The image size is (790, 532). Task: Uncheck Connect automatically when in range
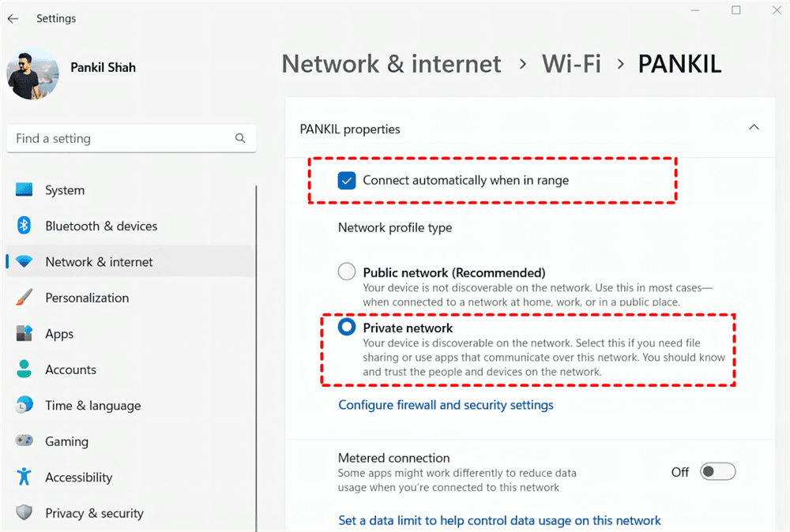click(346, 181)
